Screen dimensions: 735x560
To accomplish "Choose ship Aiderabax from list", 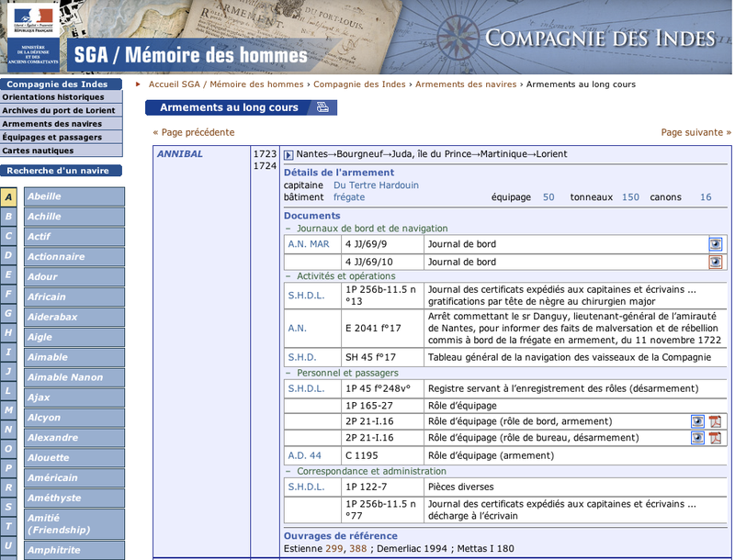I will point(74,318).
